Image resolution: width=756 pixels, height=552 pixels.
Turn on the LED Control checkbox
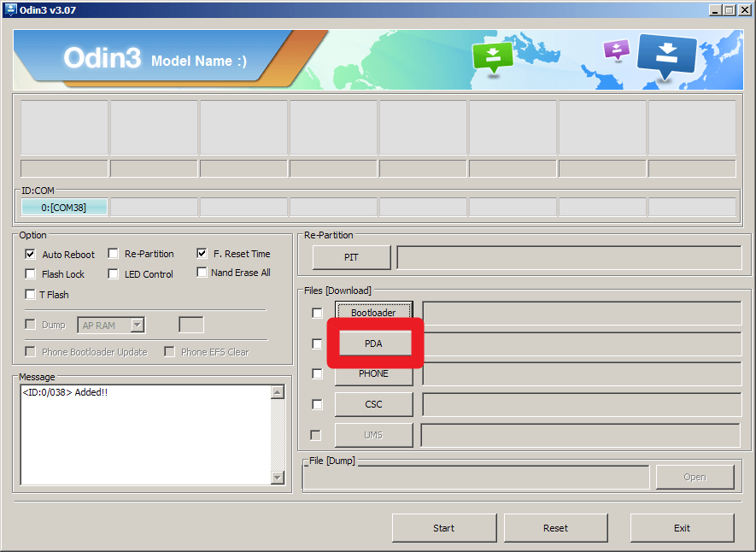click(x=113, y=273)
